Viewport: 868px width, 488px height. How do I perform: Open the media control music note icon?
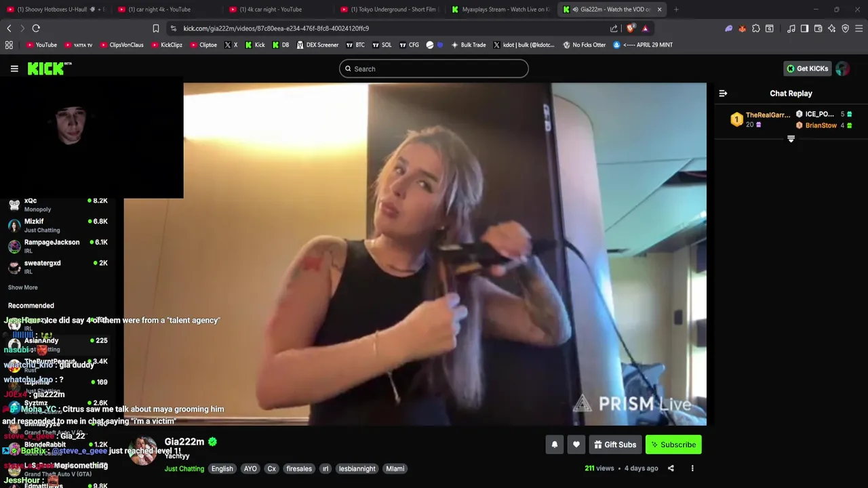tap(791, 28)
